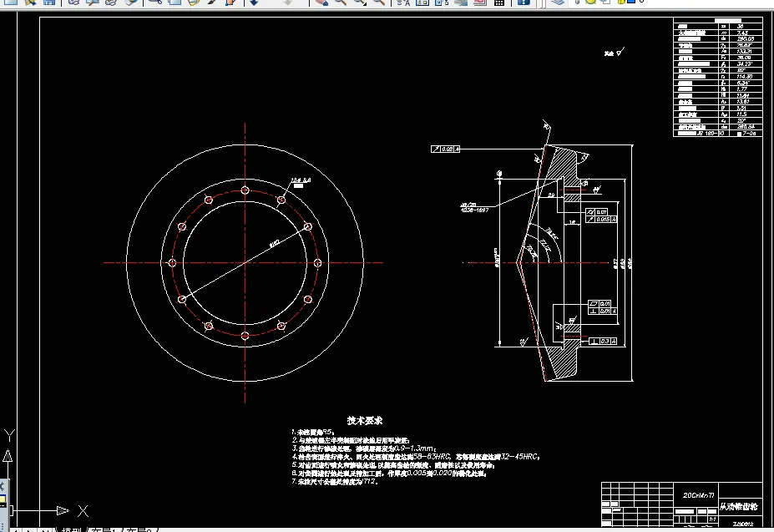Viewport: 774px width, 532px height.
Task: Select the 133.31 value in parameter table
Action: pyautogui.click(x=744, y=52)
